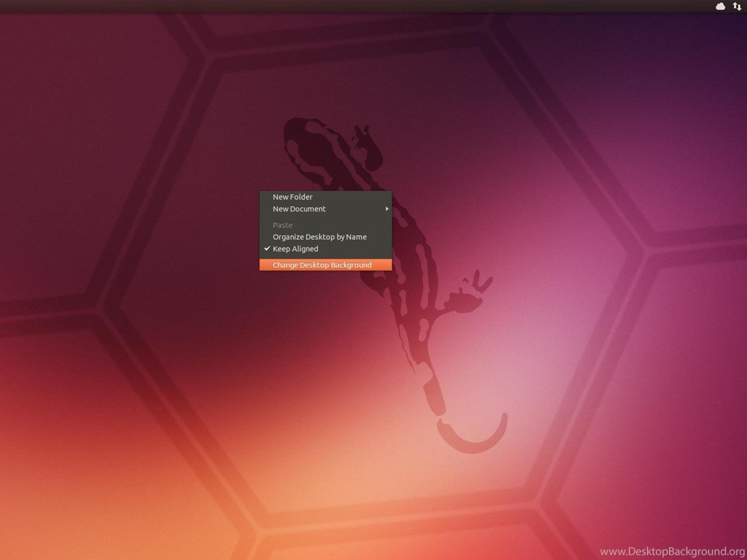The width and height of the screenshot is (747, 560).
Task: Expand the New Document submenu arrow
Action: click(x=386, y=209)
